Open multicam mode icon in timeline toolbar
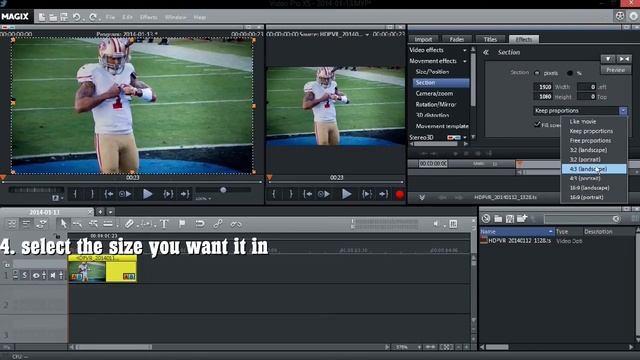 [x=41, y=224]
